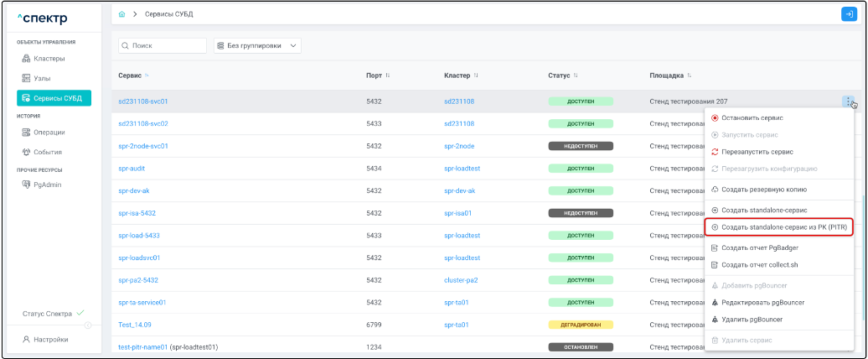868x359 pixels.
Task: Go to Узлы in the sidebar
Action: coord(42,78)
